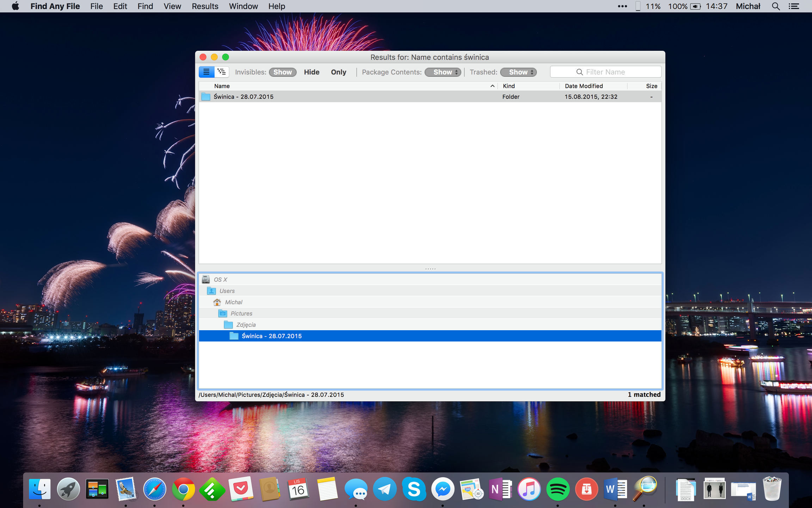The width and height of the screenshot is (812, 508).
Task: Set Invisibles to Show
Action: coord(282,72)
